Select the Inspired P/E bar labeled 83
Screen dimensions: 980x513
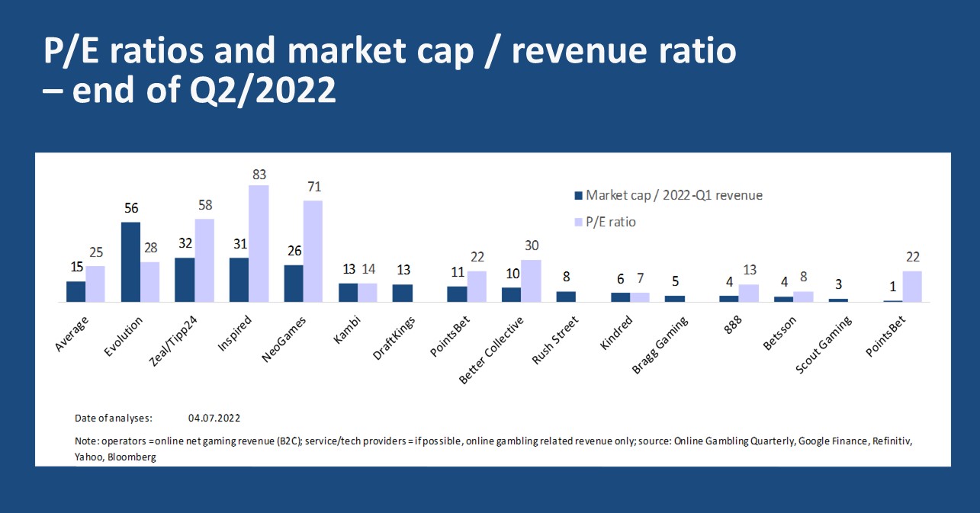[x=259, y=244]
